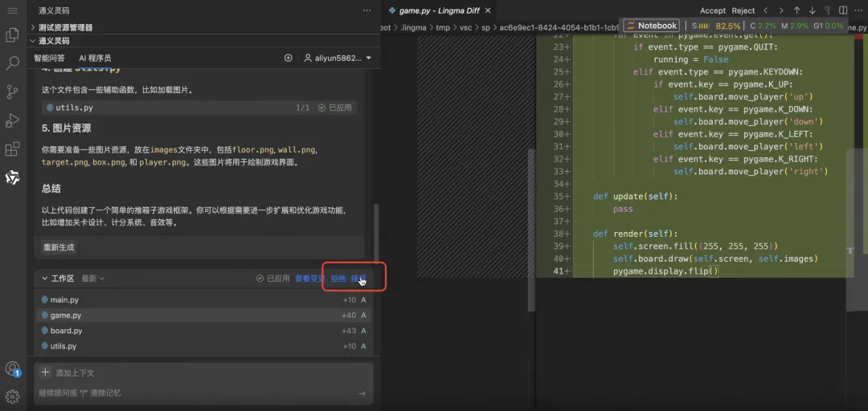
Task: Go to next change with right chevron
Action: tap(781, 10)
